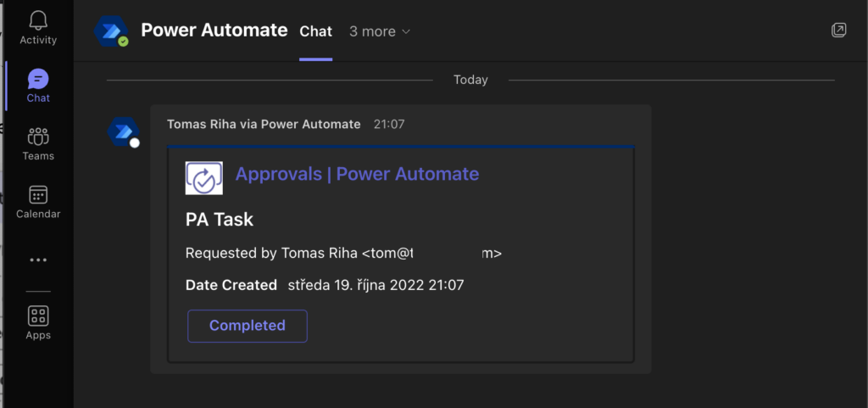The width and height of the screenshot is (868, 408).
Task: Open the Approvals | Power Automate link
Action: 357,174
